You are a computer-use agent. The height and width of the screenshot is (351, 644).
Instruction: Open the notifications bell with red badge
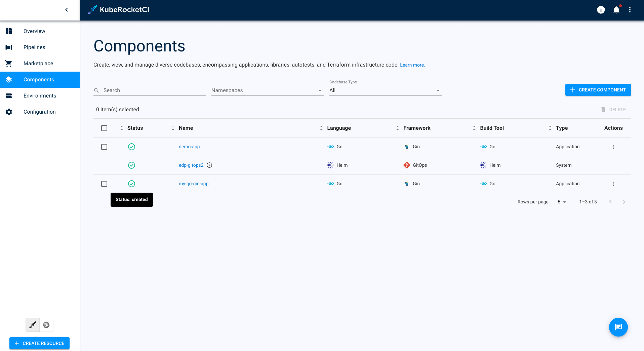click(616, 10)
